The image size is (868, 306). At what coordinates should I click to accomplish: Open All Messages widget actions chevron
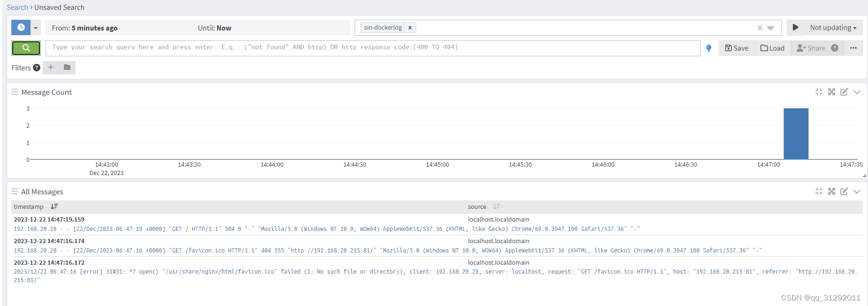[x=857, y=191]
